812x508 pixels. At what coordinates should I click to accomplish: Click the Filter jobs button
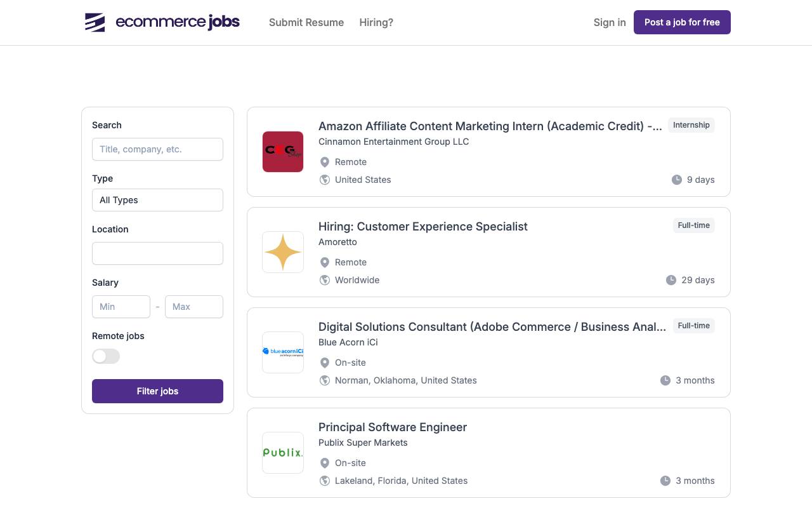click(x=157, y=391)
